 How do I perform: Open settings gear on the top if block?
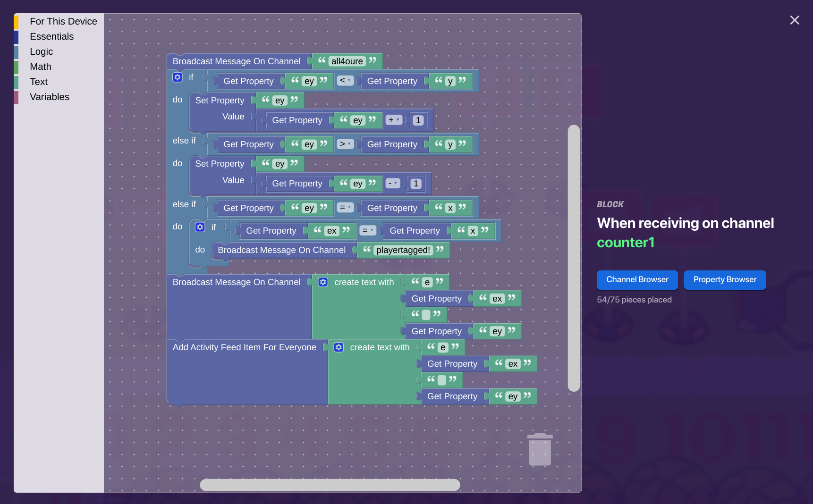pyautogui.click(x=177, y=77)
